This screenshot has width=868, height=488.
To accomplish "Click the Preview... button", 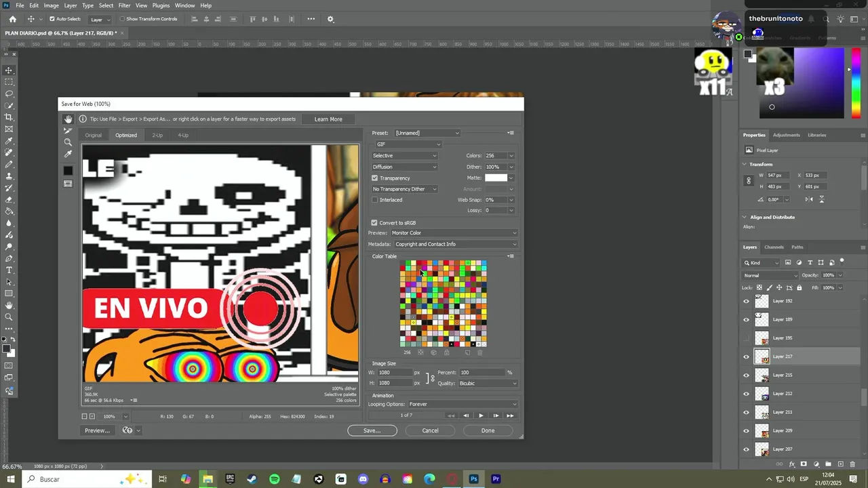I will (97, 430).
